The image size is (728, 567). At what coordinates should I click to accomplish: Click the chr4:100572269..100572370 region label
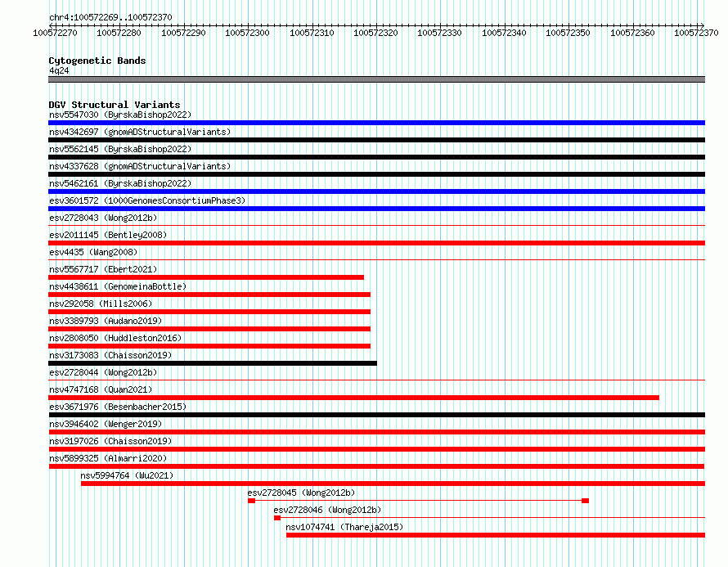coord(110,17)
